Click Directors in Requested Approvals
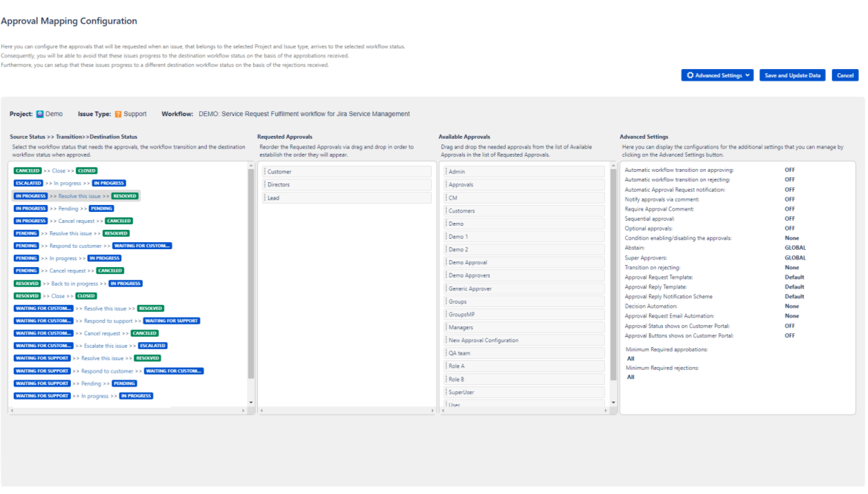The height and width of the screenshot is (494, 868). pyautogui.click(x=346, y=185)
